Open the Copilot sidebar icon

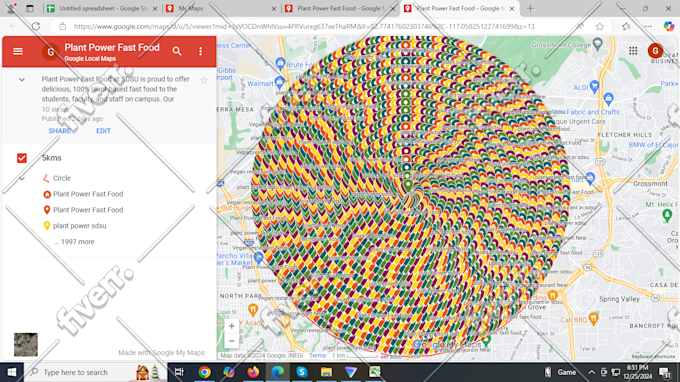pos(668,26)
